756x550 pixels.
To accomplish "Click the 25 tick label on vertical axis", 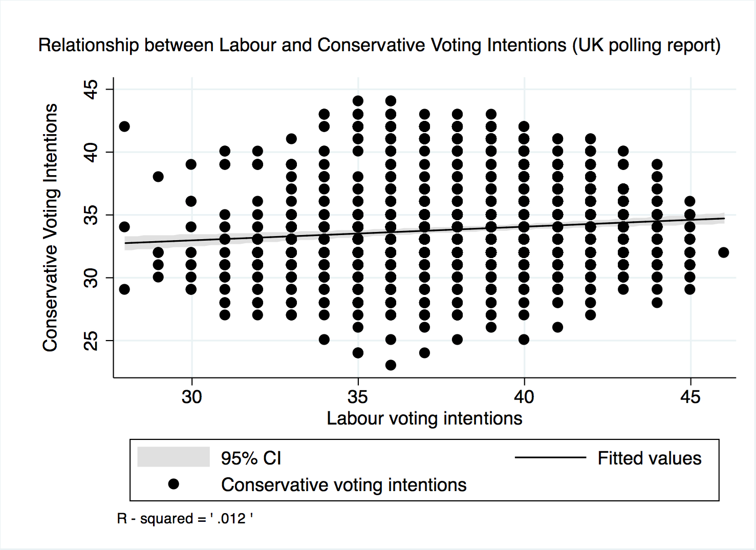I will pos(91,341).
